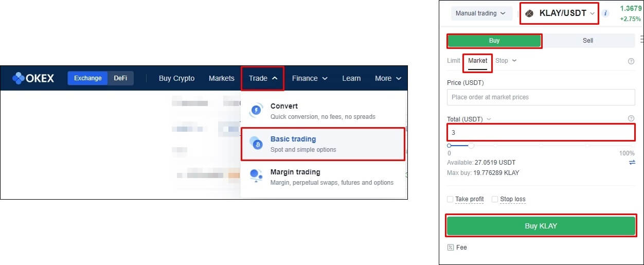Click the Price (USDT) input field
644x265 pixels.
coord(541,97)
